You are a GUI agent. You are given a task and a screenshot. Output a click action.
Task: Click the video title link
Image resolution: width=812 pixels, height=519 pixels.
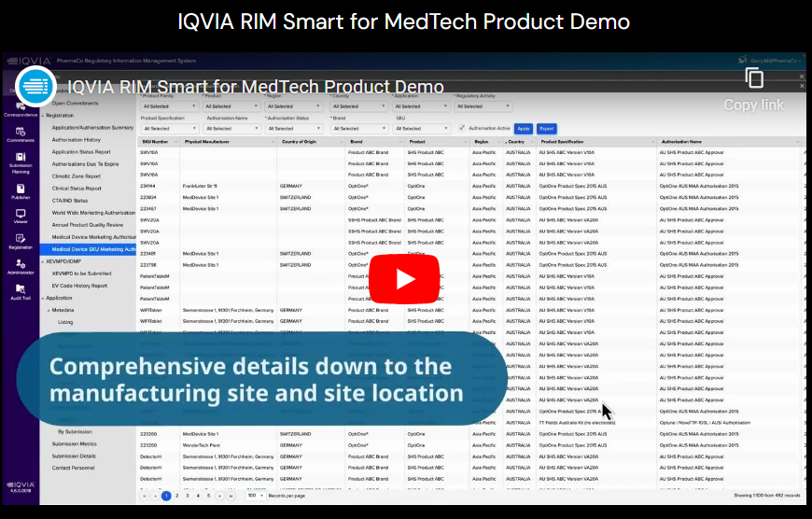pyautogui.click(x=256, y=88)
